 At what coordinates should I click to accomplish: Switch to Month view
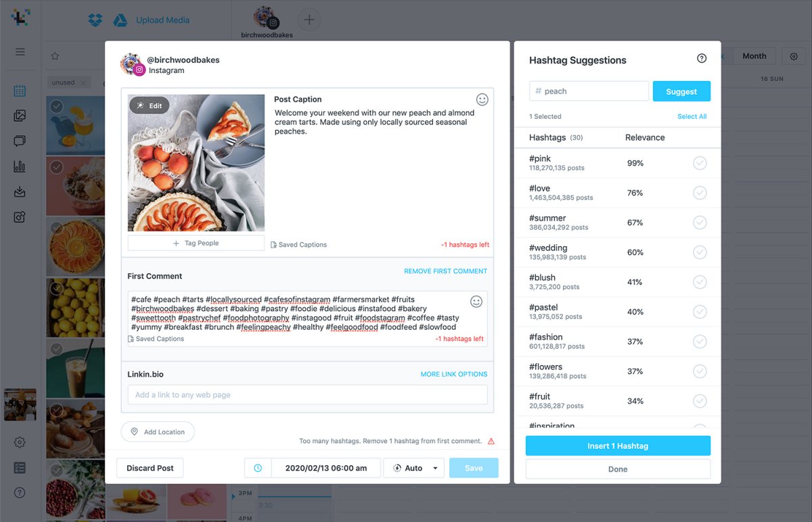tap(754, 56)
